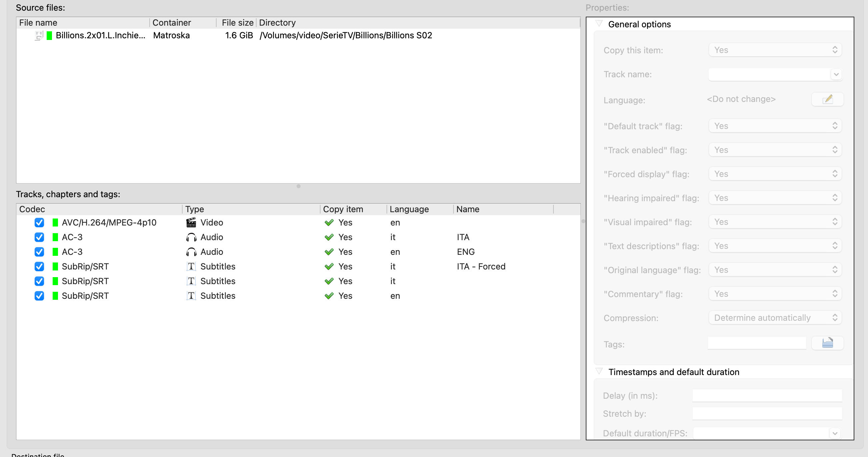Viewport: 868px width, 457px height.
Task: Collapse Timestamps and default duration section
Action: [x=599, y=371]
